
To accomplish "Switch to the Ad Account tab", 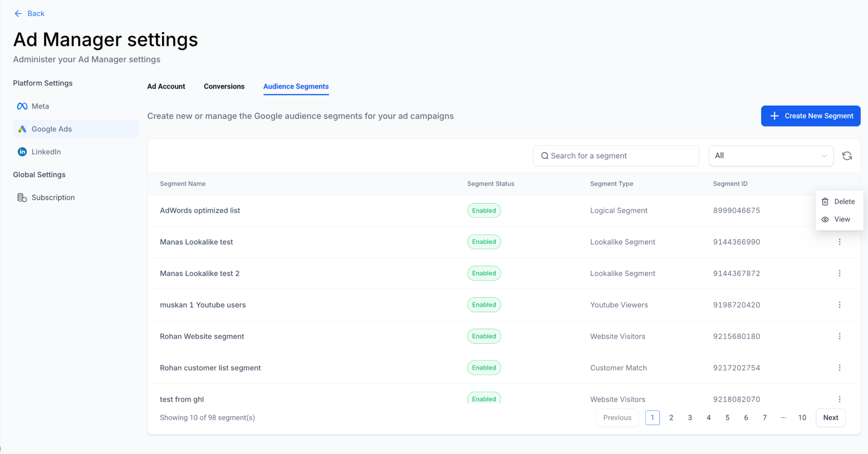I will tap(166, 87).
